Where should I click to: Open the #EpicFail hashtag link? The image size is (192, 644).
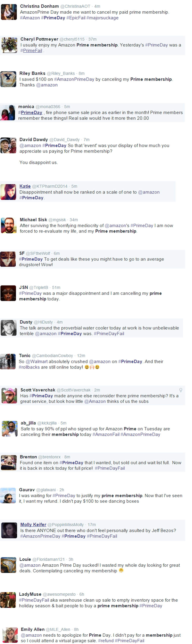tap(76, 18)
